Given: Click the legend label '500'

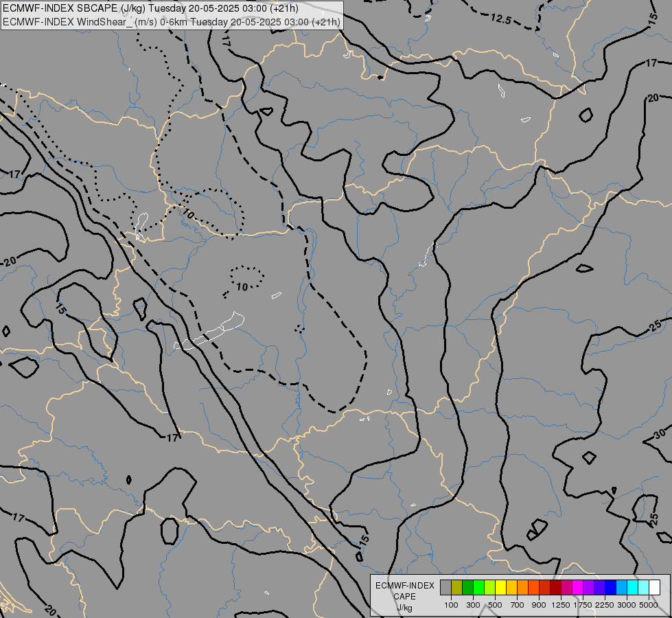Looking at the screenshot, I should click(x=495, y=605).
